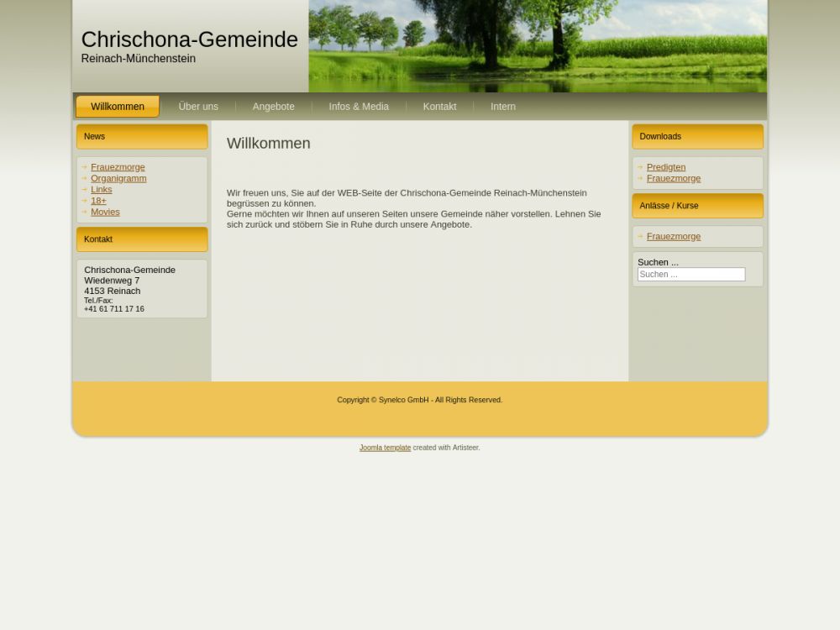Screen dimensions: 840x630
Task: Go to the Angebote menu item
Action: (x=273, y=107)
